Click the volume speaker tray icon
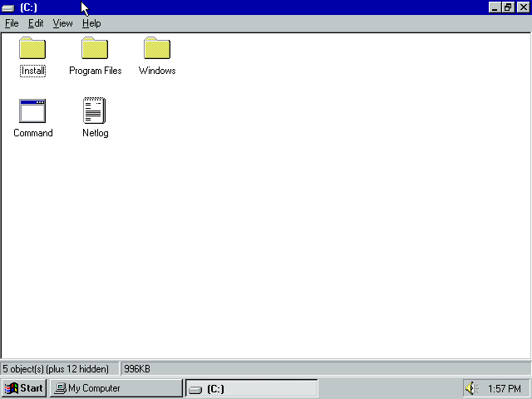Viewport: 532px width, 399px height. [x=471, y=388]
